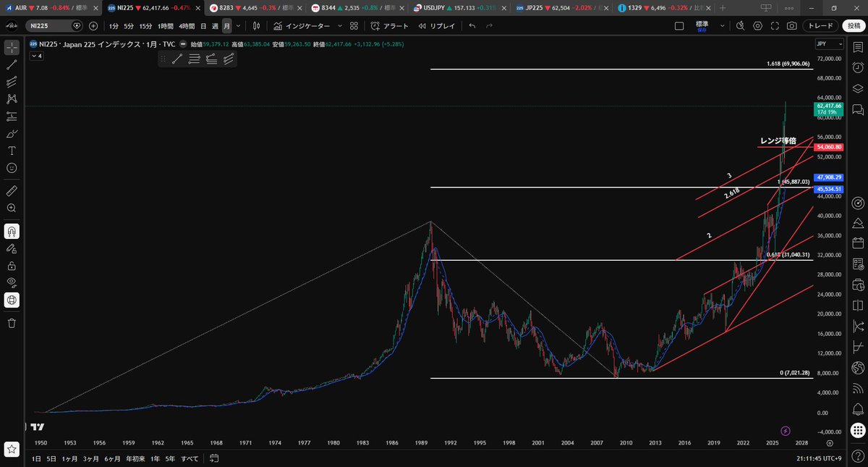Open the notifications bell in right sidebar
Viewport: 868px width, 467px height.
(x=858, y=409)
